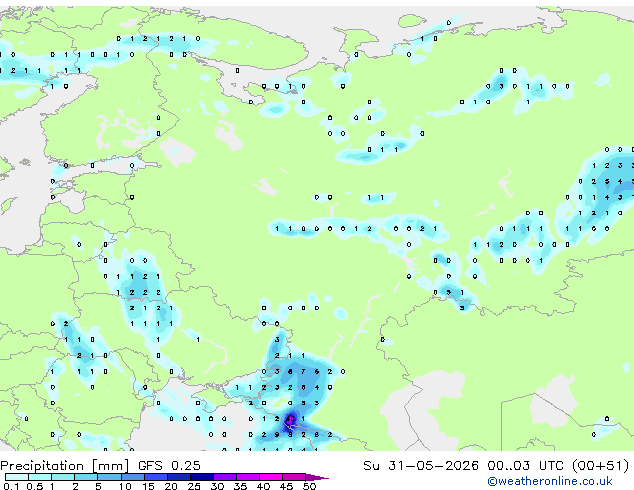Image resolution: width=634 pixels, height=490 pixels.
Task: Open the weatheronline.co.uk copyright link
Action: [x=550, y=481]
